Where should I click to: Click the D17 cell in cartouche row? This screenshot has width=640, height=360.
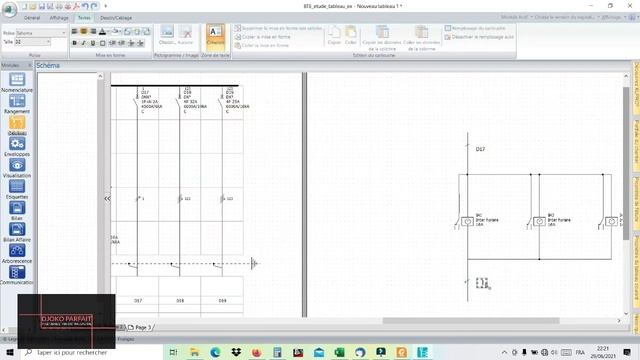138,300
